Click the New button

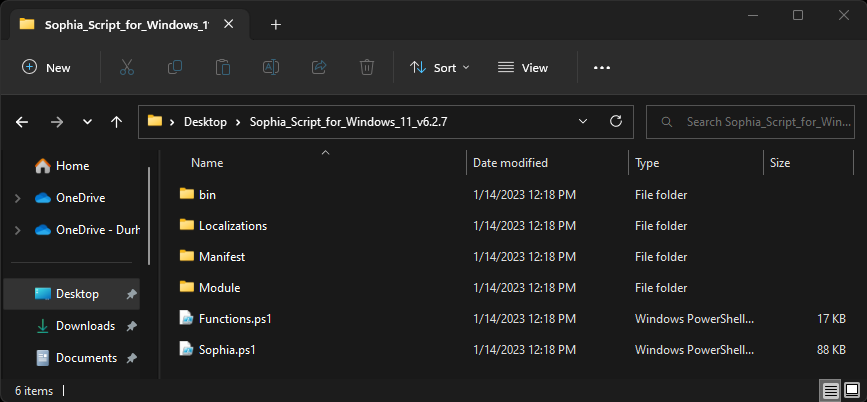point(46,67)
